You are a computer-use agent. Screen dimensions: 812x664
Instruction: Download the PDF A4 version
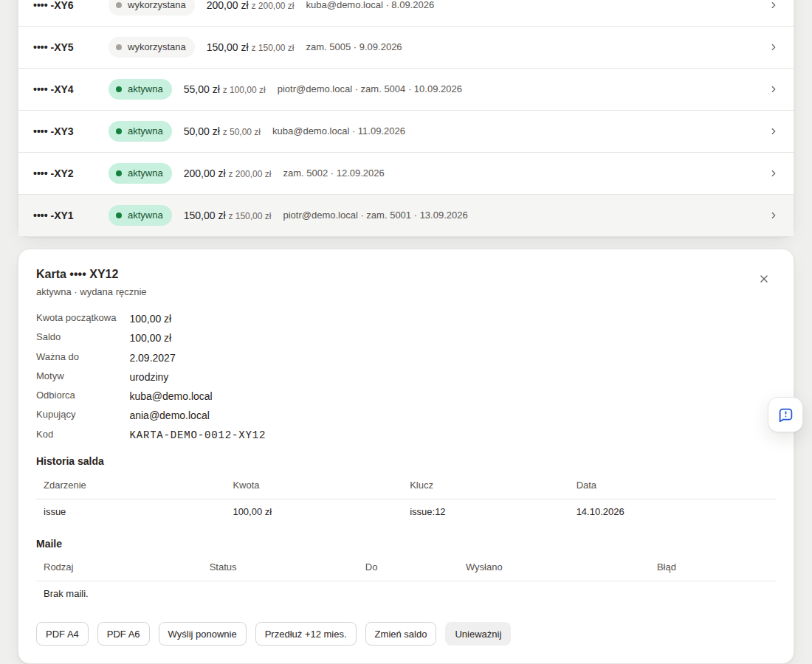(62, 634)
